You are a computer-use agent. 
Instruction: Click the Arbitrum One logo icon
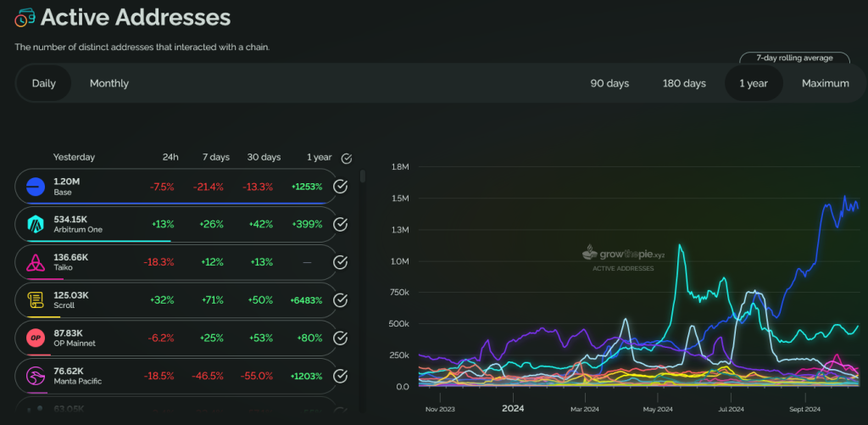coord(36,225)
